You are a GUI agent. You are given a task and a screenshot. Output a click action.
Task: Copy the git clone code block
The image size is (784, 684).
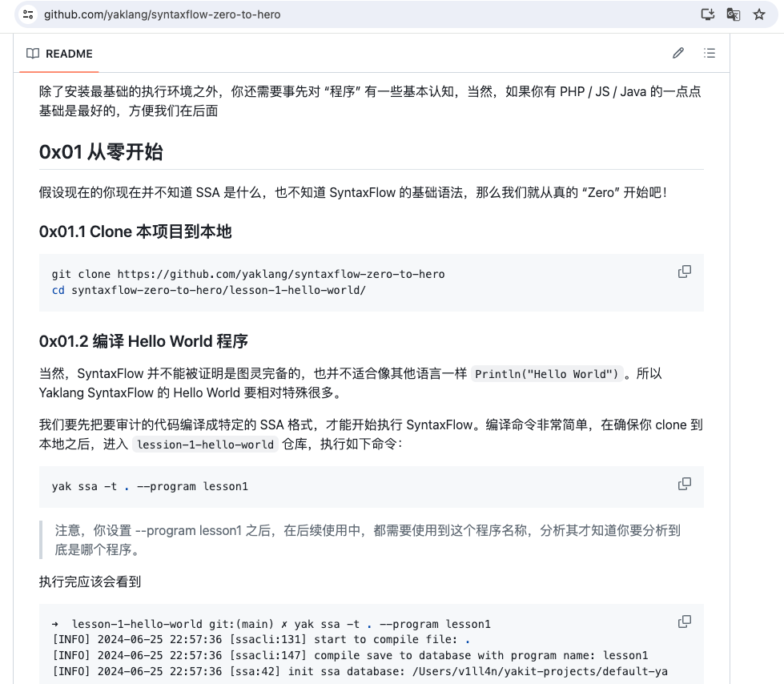(685, 272)
